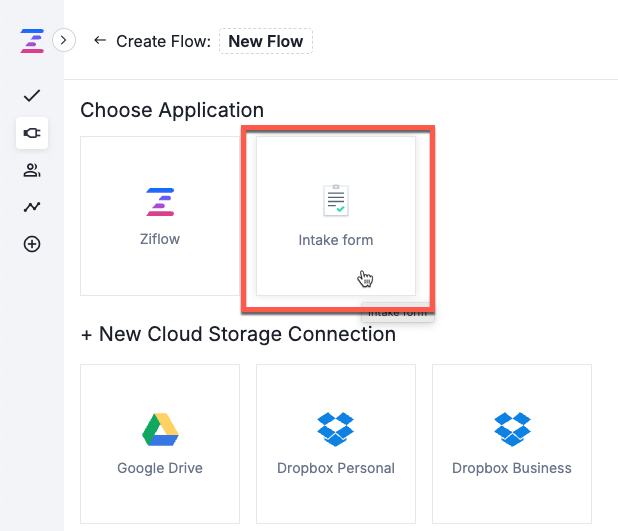Click the plus circle sidebar icon
This screenshot has height=531, width=618.
tap(32, 244)
